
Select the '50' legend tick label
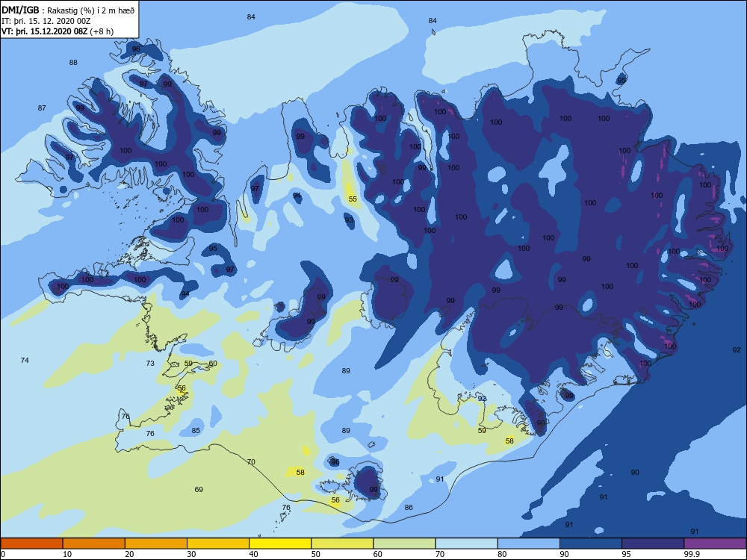[316, 554]
